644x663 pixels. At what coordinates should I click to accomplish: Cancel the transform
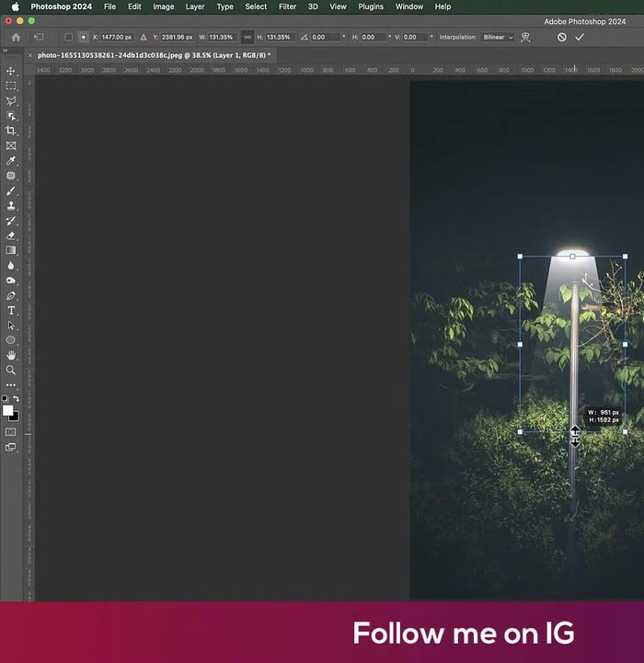coord(562,37)
